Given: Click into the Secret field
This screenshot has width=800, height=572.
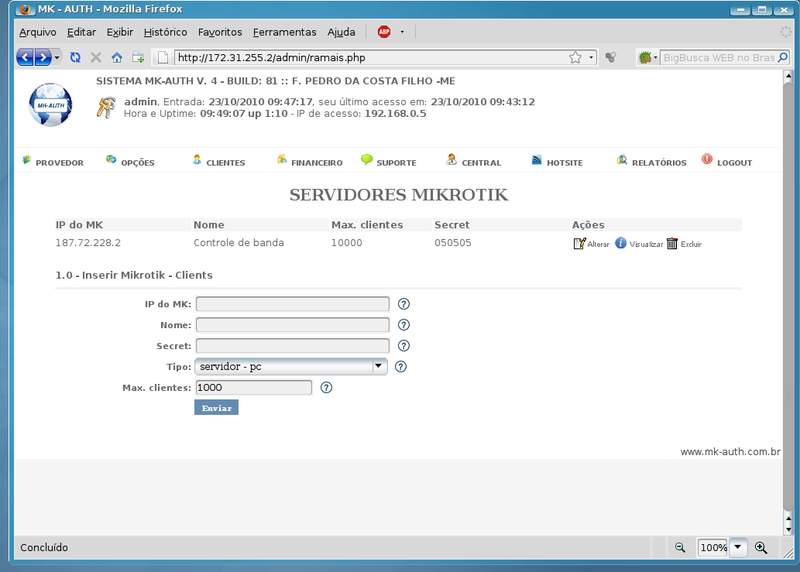Looking at the screenshot, I should point(292,346).
